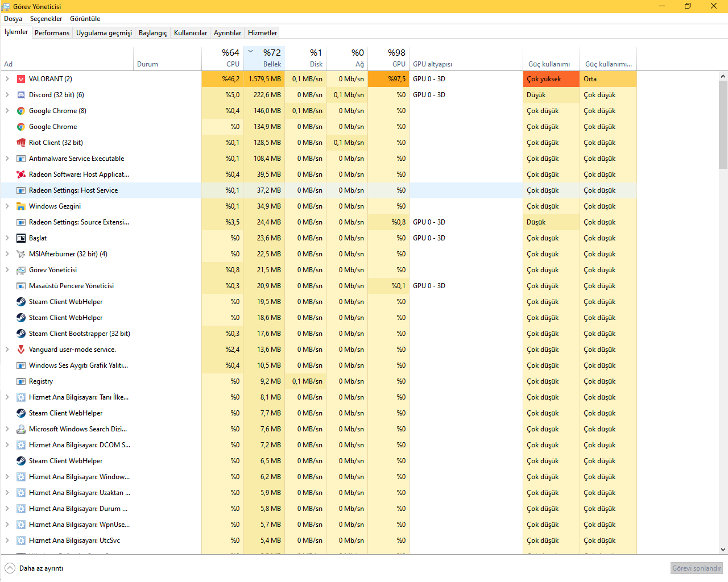Viewport: 728px width, 582px height.
Task: Expand the Google Chrome (8) group
Action: (7, 111)
